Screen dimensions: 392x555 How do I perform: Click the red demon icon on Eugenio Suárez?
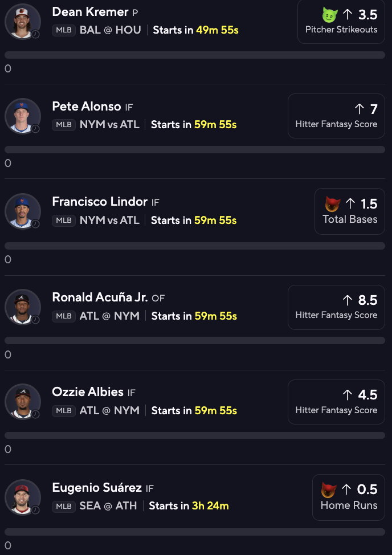pos(329,490)
